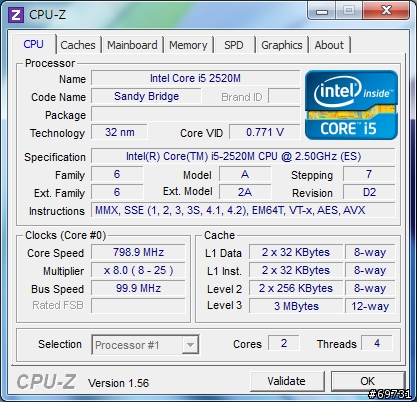
Task: Click the Intel Core i5 logo badge
Action: (x=351, y=105)
